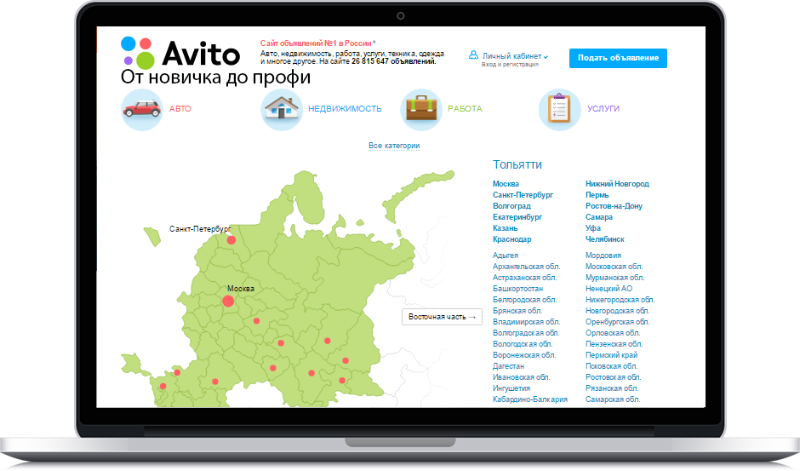Select the house icon for Недвижимость
The width and height of the screenshot is (800, 471).
(281, 109)
